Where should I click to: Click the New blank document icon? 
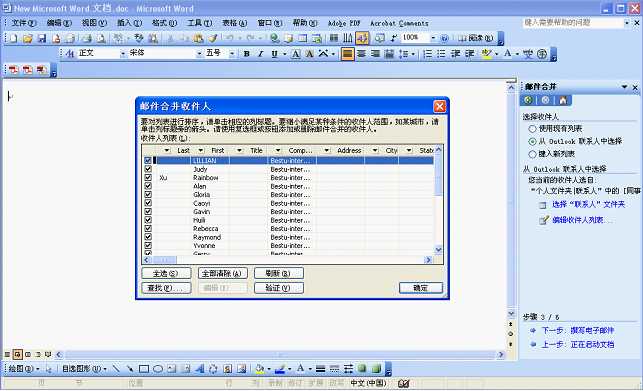(14, 39)
